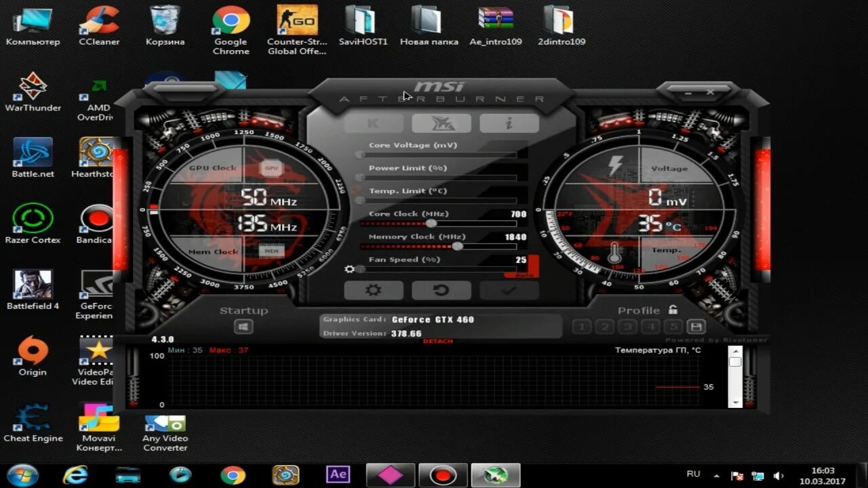The image size is (868, 488).
Task: Open the K (Kombustor) button in Afterburner
Action: click(x=374, y=123)
